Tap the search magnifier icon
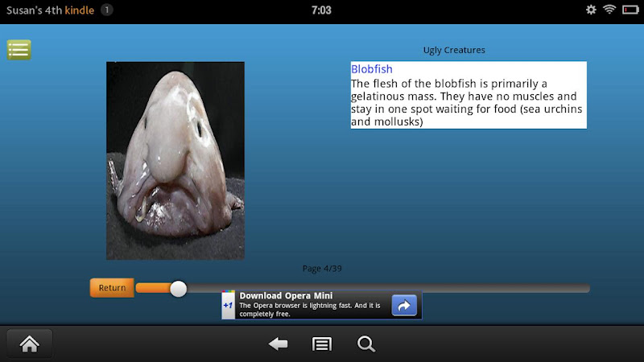 (366, 344)
